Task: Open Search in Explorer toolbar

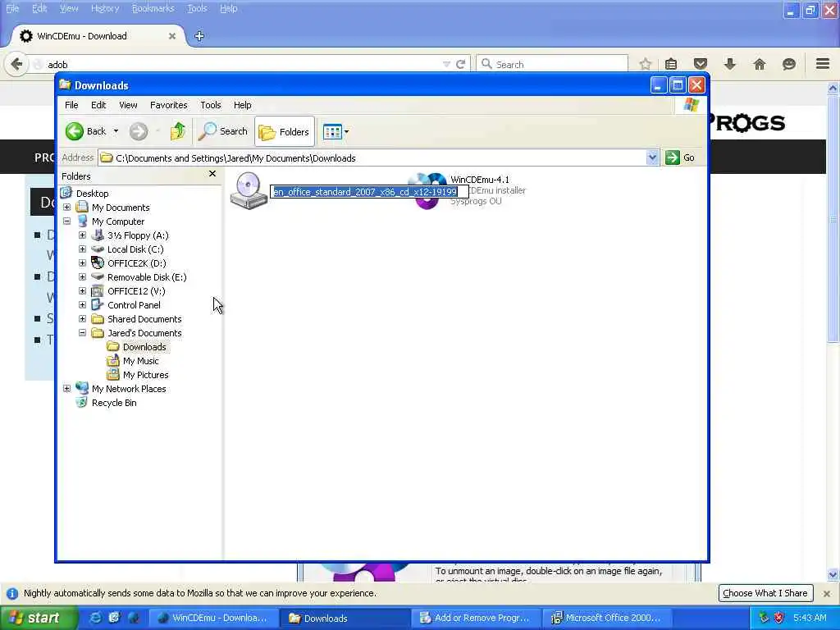Action: tap(223, 131)
